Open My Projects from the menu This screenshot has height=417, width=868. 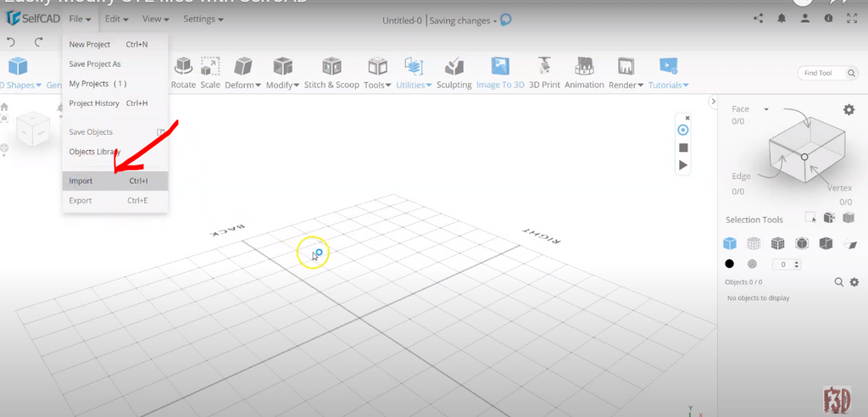coord(115,84)
